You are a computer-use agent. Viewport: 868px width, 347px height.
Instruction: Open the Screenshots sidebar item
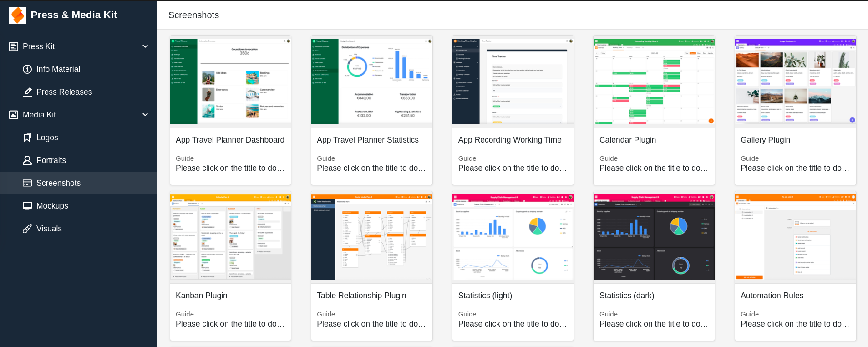(x=58, y=183)
